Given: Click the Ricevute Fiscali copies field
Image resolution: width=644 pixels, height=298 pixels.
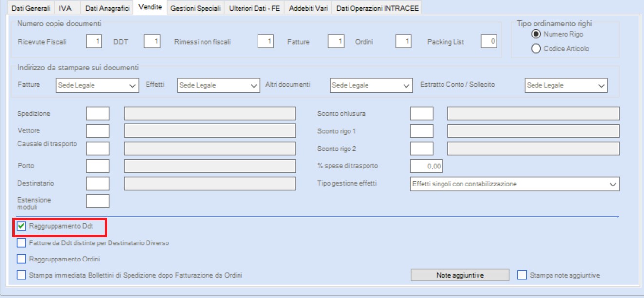Looking at the screenshot, I should [94, 42].
